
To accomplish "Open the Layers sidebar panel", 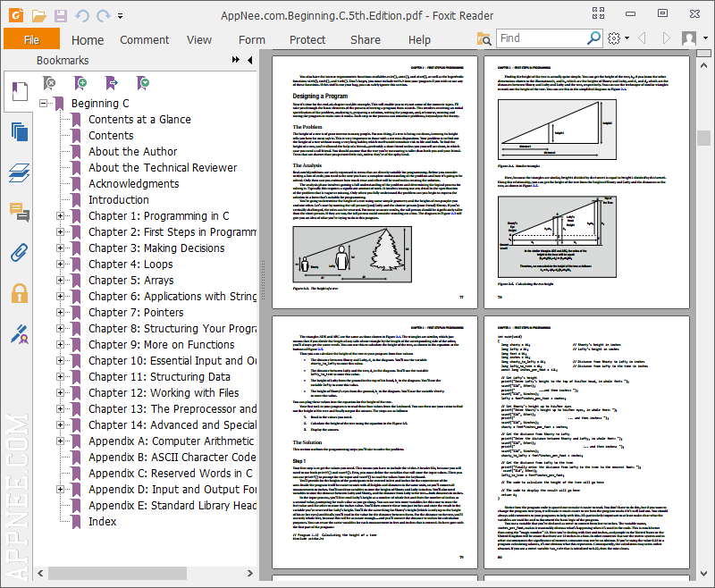I will [19, 172].
